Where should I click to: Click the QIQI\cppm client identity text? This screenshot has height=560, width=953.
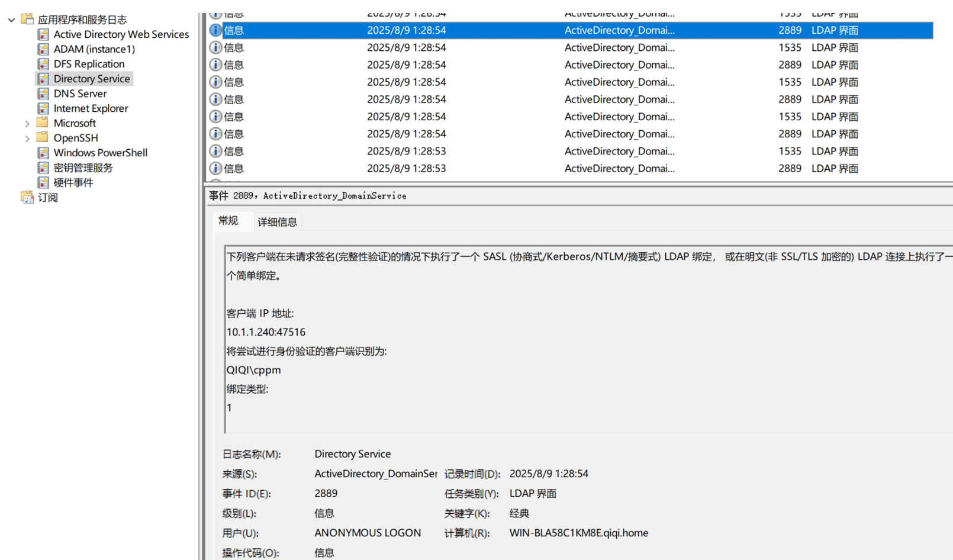click(253, 370)
